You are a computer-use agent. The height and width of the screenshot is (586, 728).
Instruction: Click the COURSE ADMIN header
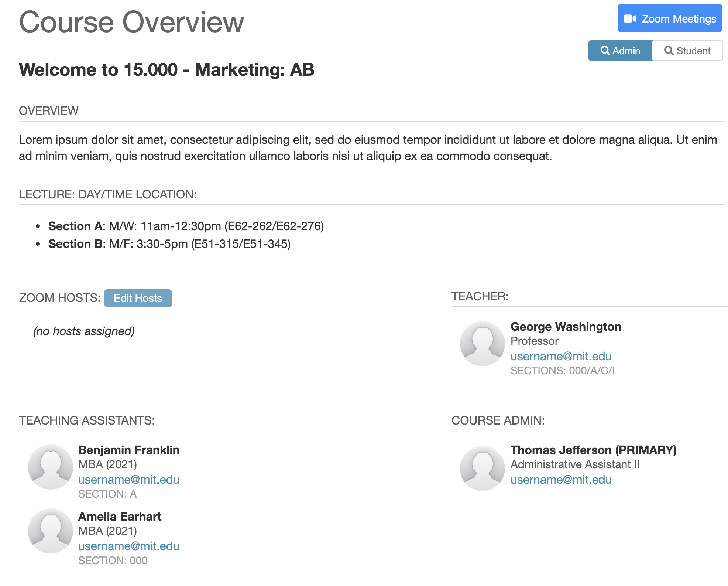tap(498, 420)
